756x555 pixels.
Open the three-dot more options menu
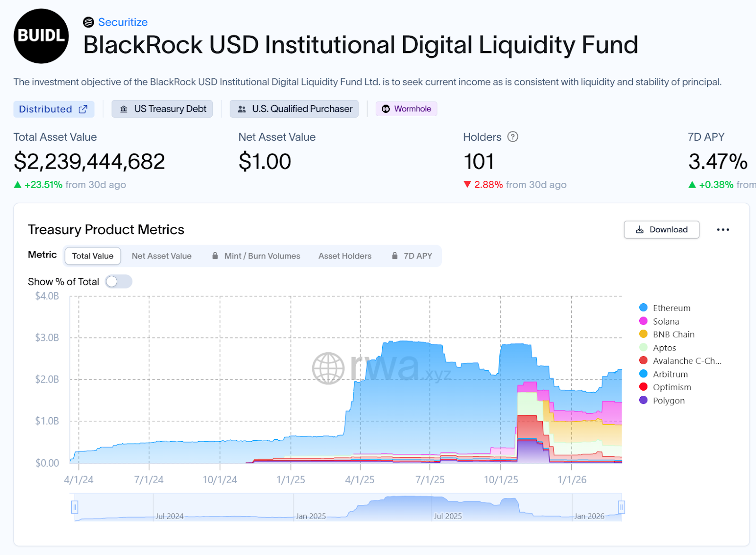pos(723,230)
